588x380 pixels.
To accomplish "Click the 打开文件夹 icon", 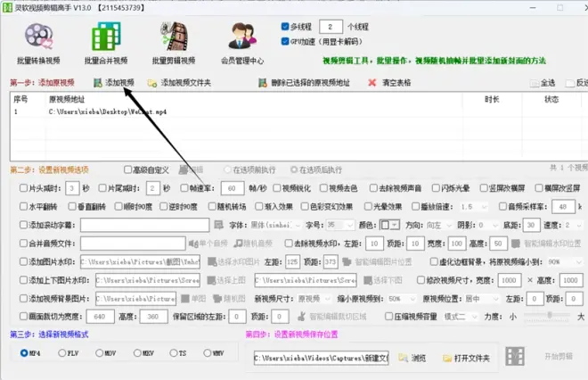I will [446, 359].
